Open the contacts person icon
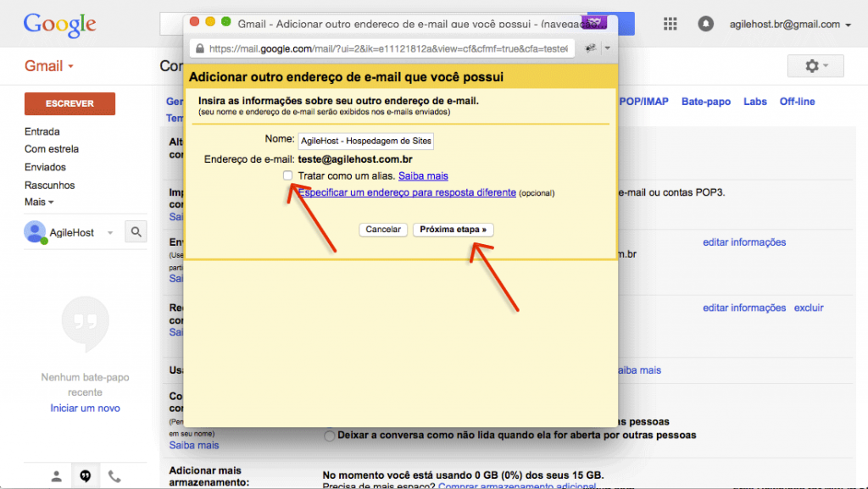Image resolution: width=868 pixels, height=489 pixels. click(x=57, y=475)
